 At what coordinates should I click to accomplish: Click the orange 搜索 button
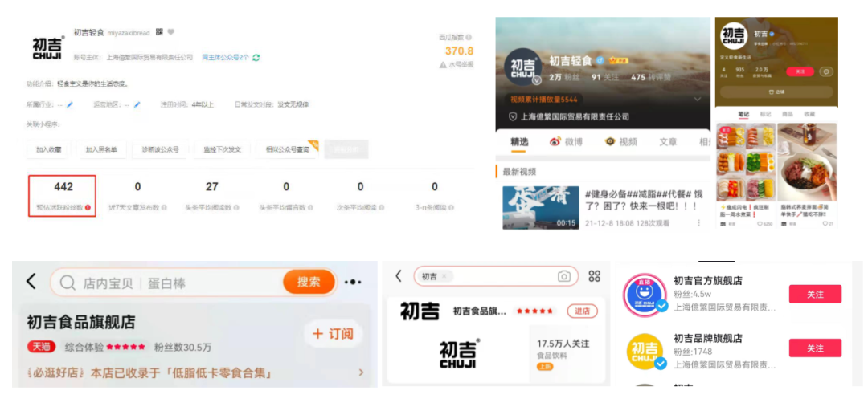pos(309,282)
